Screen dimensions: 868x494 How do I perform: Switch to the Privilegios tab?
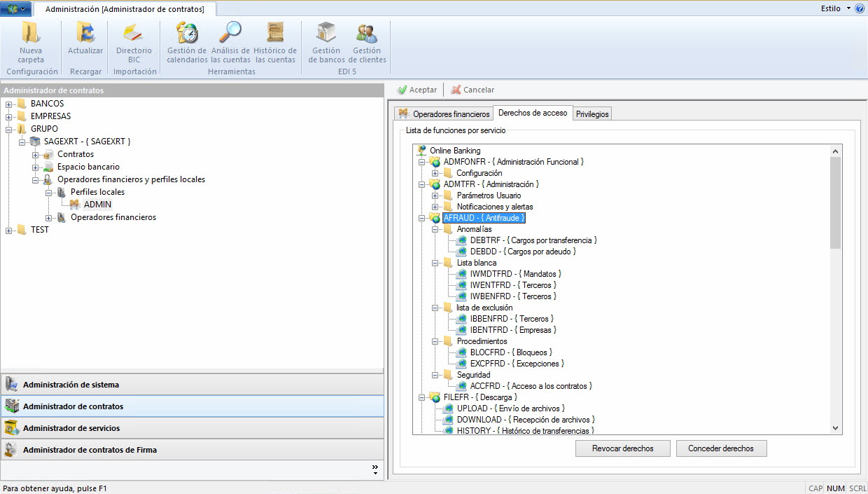click(592, 114)
